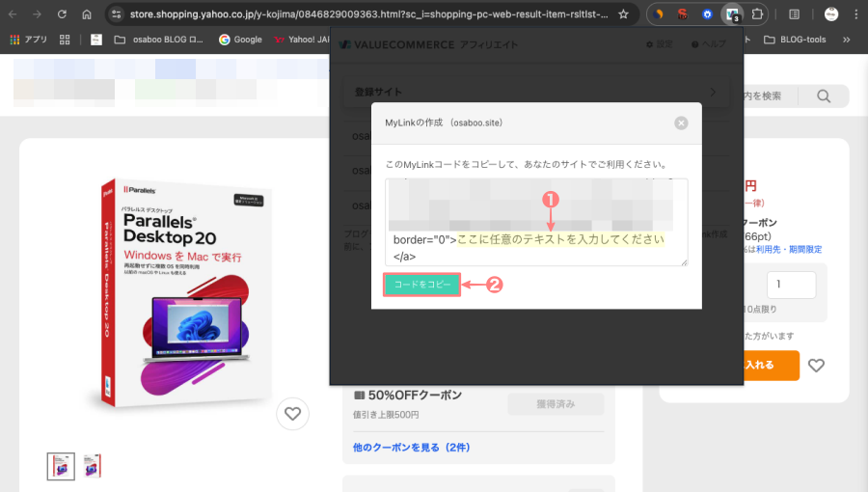Click the address bar URL
This screenshot has height=492, width=868.
point(368,14)
